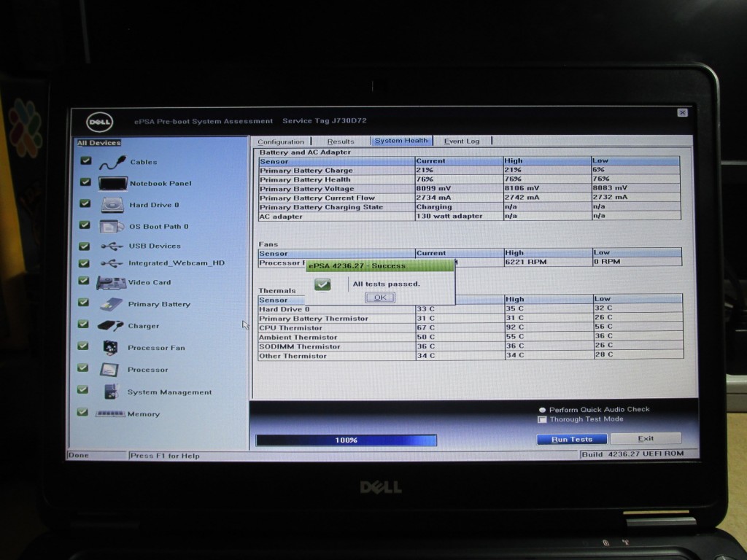Toggle the Notebook Panel checkbox
Screen dimensions: 747x560
click(85, 182)
